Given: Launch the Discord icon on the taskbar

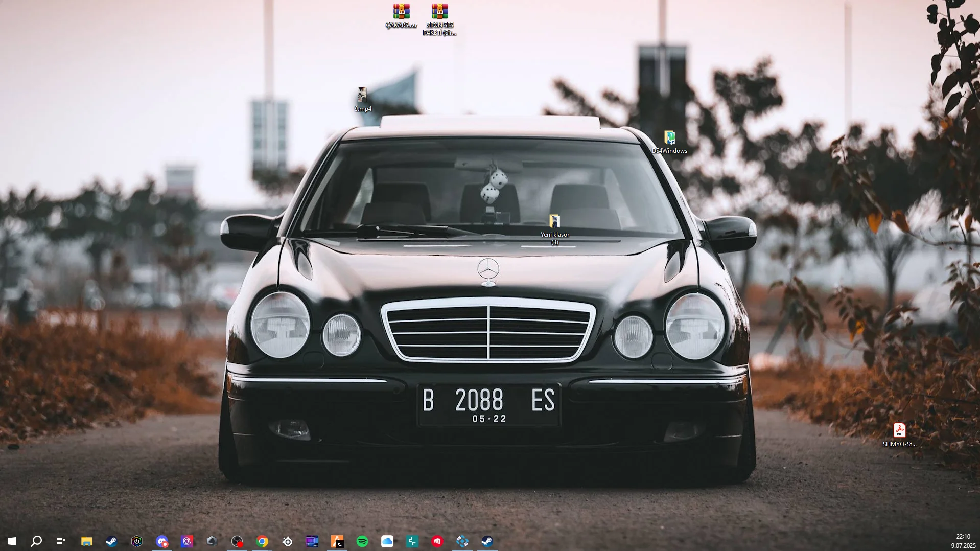Looking at the screenshot, I should tap(162, 541).
